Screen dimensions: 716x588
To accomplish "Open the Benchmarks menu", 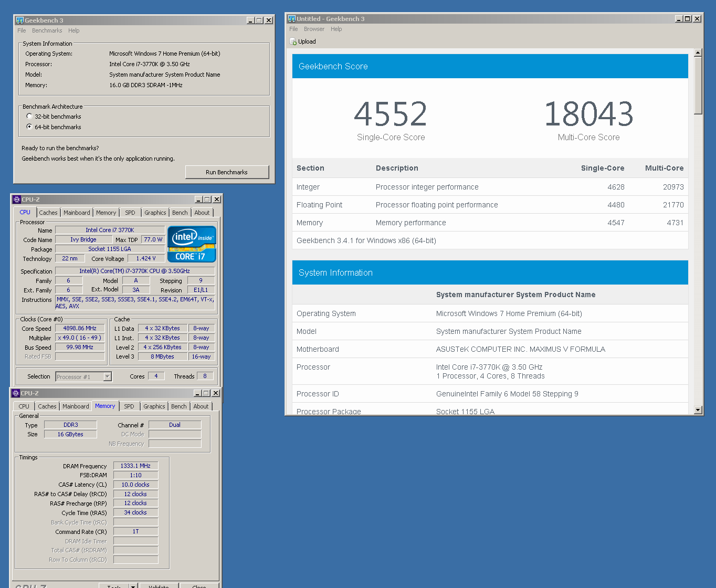I will (47, 30).
